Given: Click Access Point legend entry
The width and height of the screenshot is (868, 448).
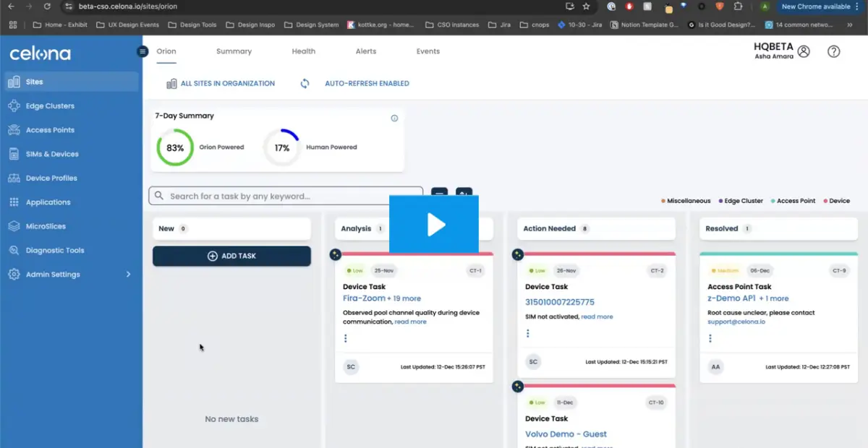Looking at the screenshot, I should click(793, 201).
